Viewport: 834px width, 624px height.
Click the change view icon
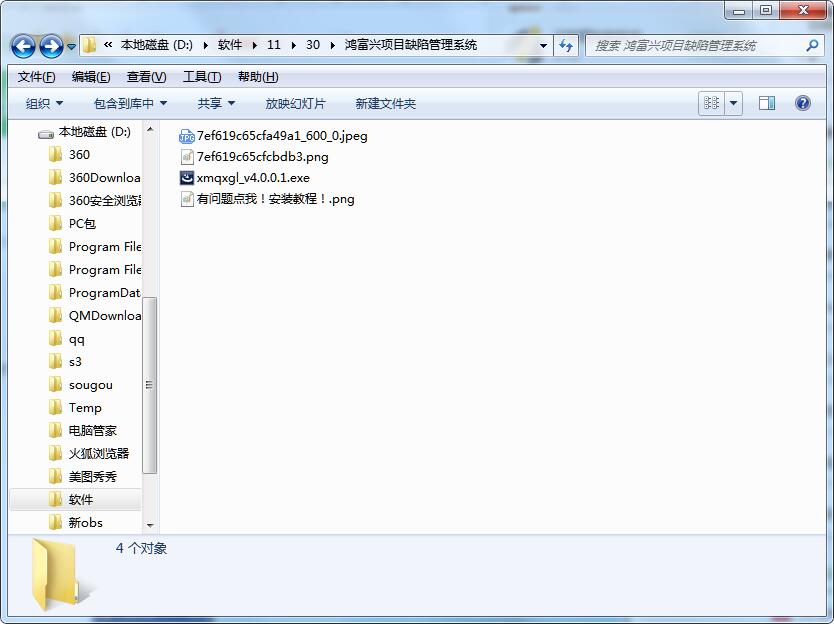click(712, 103)
